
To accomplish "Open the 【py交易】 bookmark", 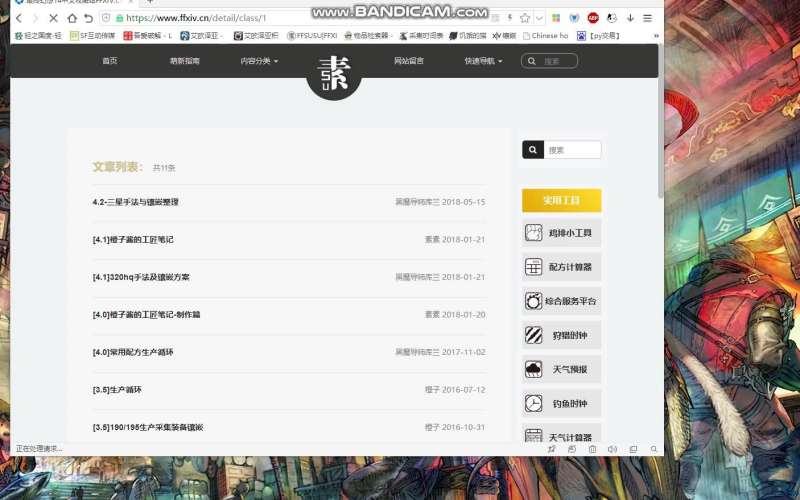I will point(598,36).
